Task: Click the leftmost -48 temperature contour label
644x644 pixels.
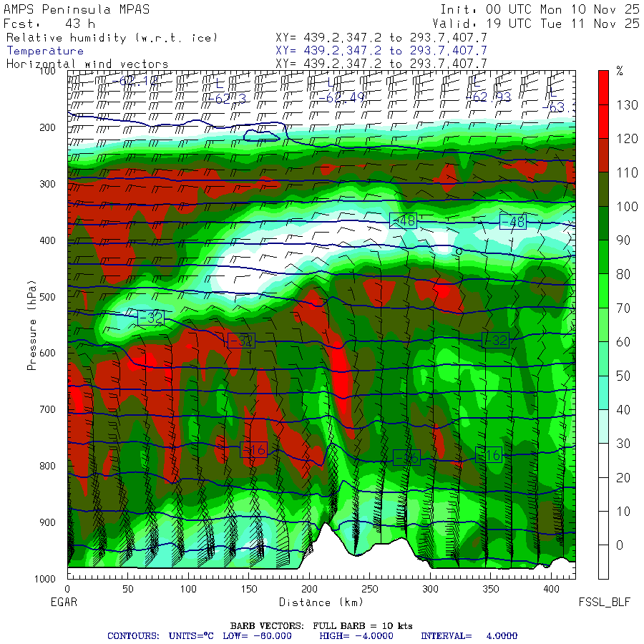Action: pos(404,220)
